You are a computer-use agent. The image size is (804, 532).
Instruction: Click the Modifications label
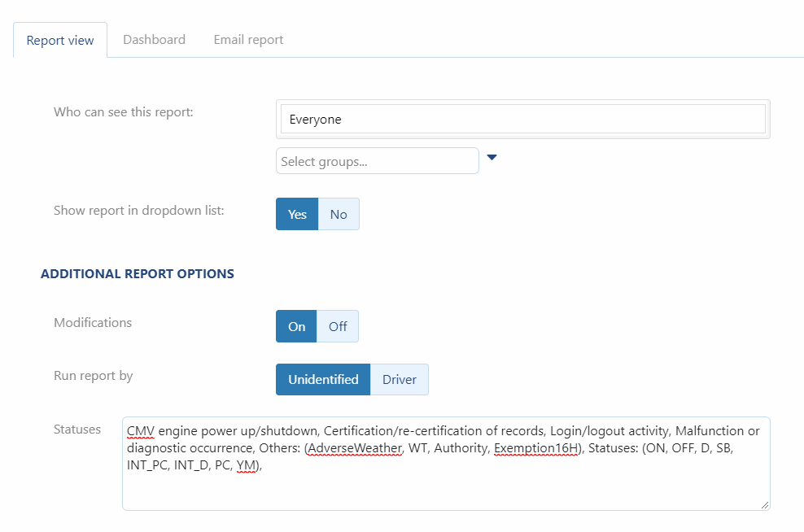pyautogui.click(x=93, y=322)
